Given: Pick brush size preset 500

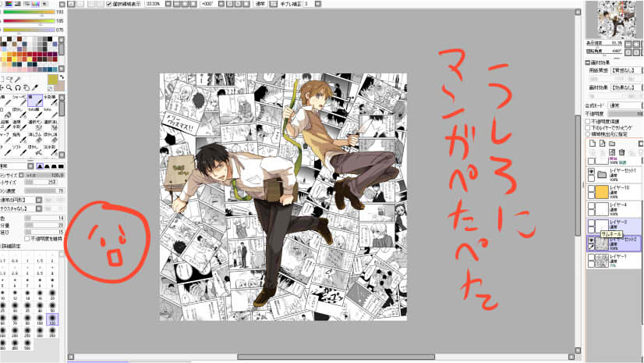Looking at the screenshot, I should pyautogui.click(x=27, y=344).
